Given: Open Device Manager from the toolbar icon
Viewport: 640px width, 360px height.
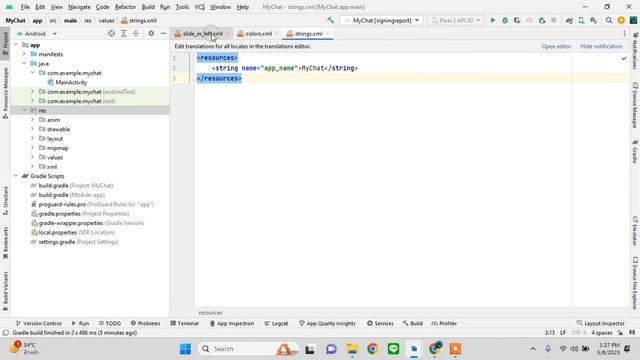Looking at the screenshot, I should coord(581,20).
